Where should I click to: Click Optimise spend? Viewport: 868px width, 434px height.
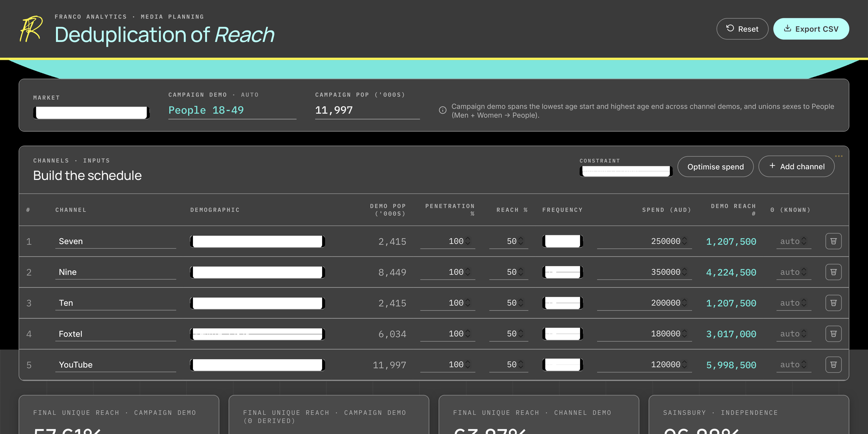(715, 166)
